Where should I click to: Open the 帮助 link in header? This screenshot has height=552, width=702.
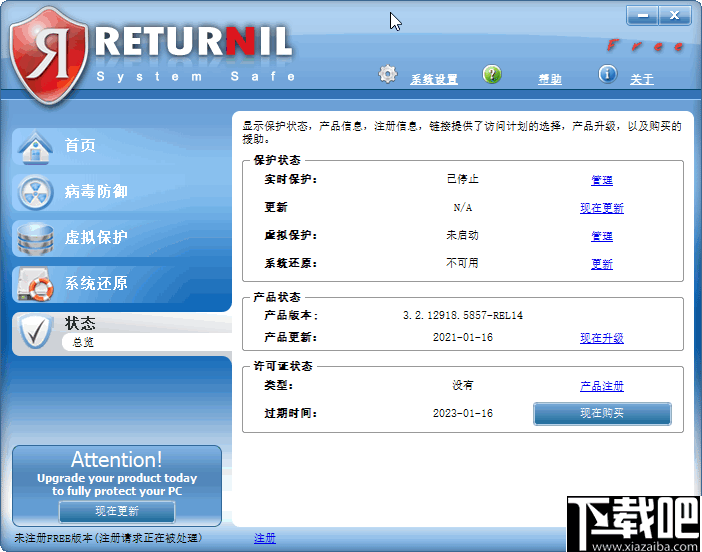tap(550, 80)
